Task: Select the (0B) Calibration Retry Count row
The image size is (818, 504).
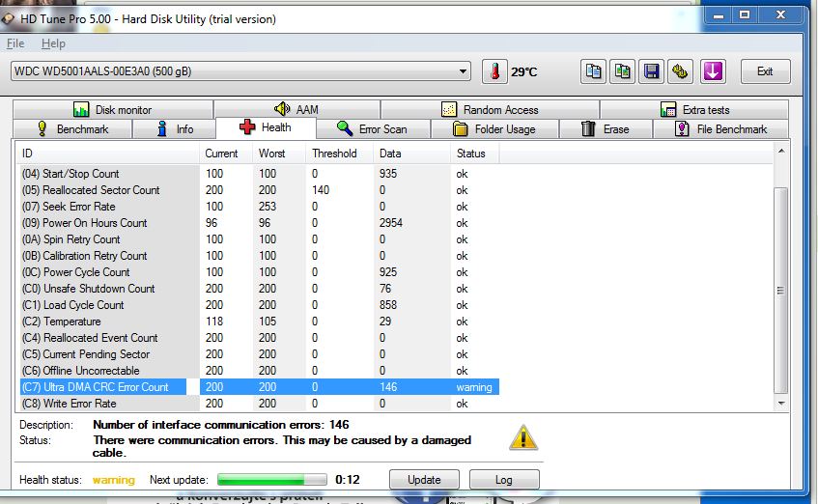Action: [259, 256]
